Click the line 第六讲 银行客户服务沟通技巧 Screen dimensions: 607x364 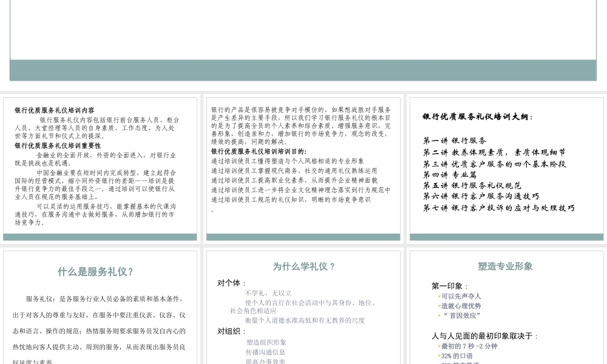481,197
